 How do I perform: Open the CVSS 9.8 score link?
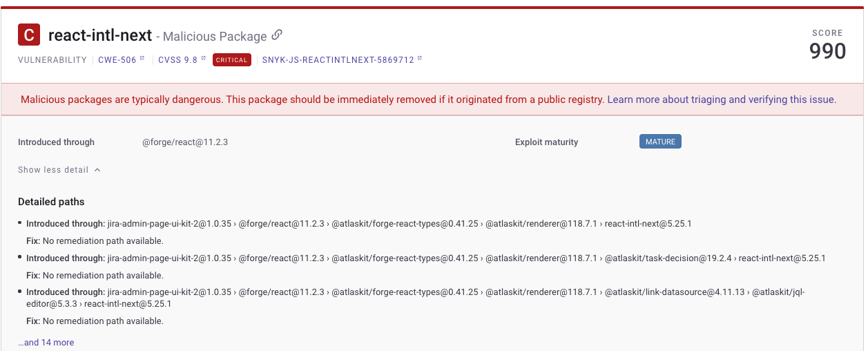[x=177, y=60]
